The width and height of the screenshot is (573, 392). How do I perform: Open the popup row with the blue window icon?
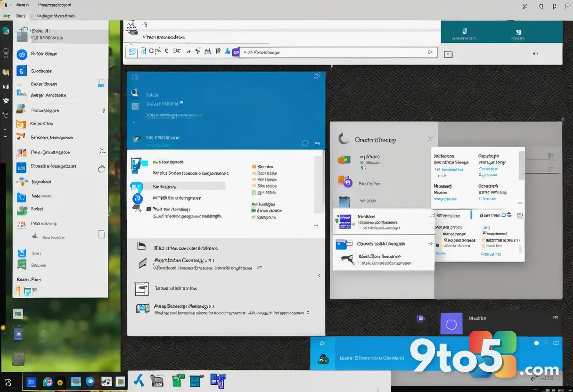click(x=383, y=244)
